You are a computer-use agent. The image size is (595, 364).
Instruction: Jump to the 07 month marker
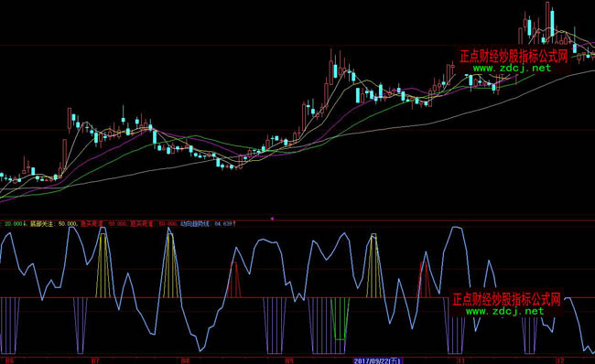click(95, 360)
